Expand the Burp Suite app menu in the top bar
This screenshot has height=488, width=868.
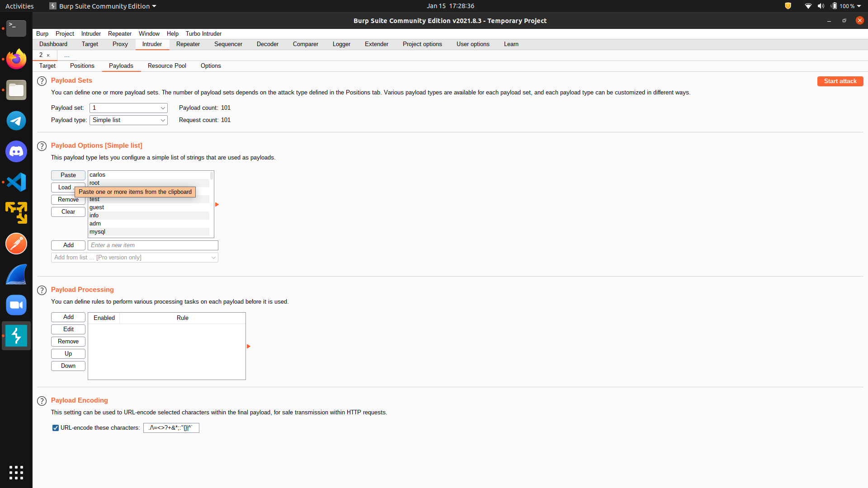pyautogui.click(x=103, y=6)
